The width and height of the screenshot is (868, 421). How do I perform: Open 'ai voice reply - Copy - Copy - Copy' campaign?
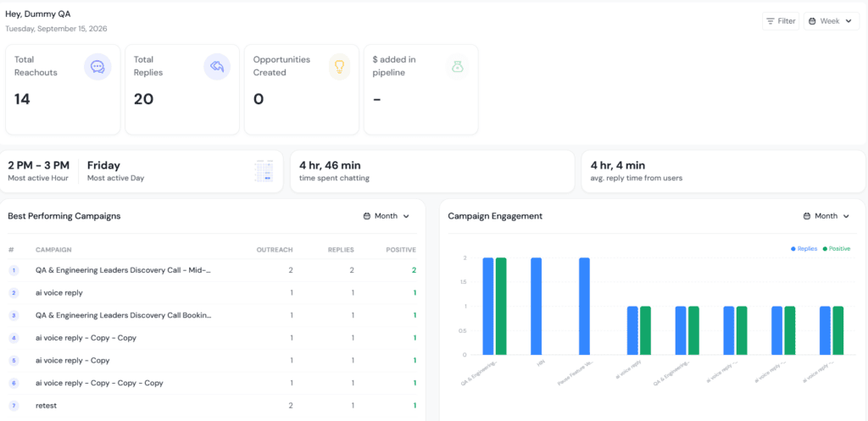[99, 384]
